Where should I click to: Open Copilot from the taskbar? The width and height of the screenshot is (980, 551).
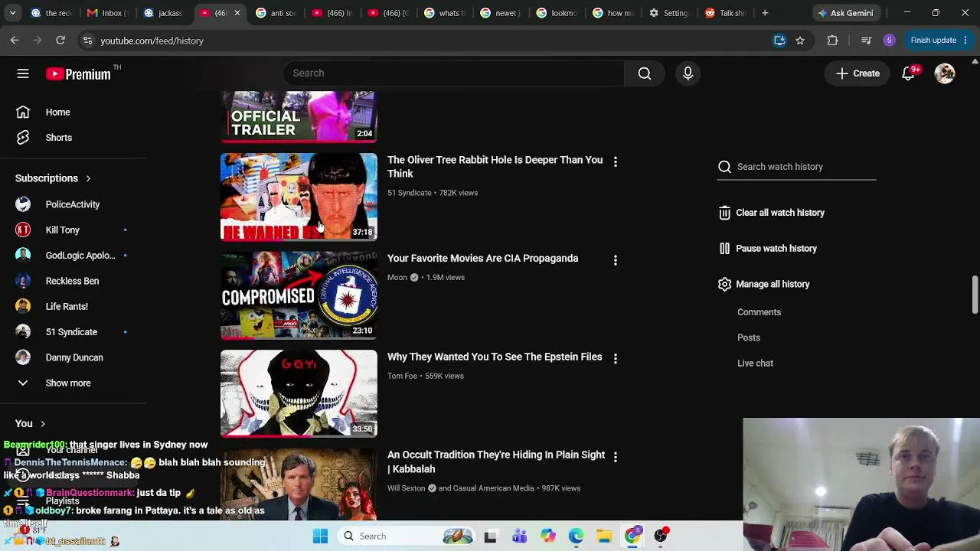click(x=547, y=536)
